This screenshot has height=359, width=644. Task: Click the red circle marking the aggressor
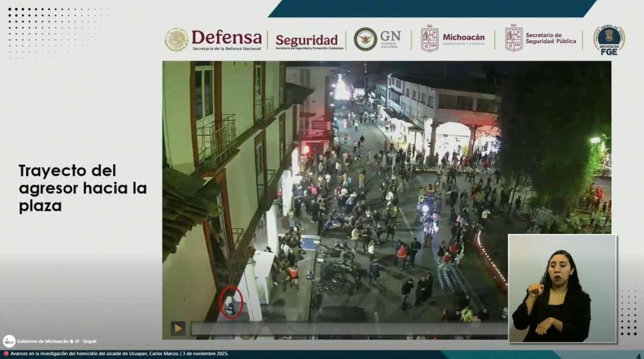click(x=231, y=302)
